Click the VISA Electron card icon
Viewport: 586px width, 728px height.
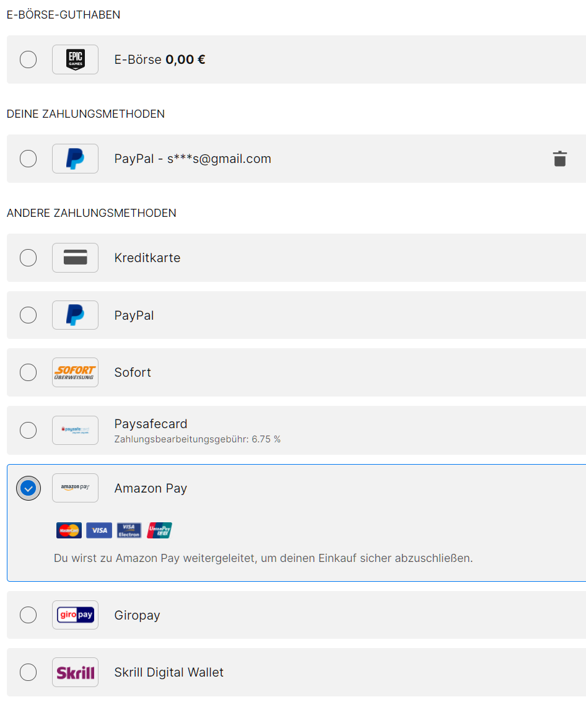coord(129,530)
